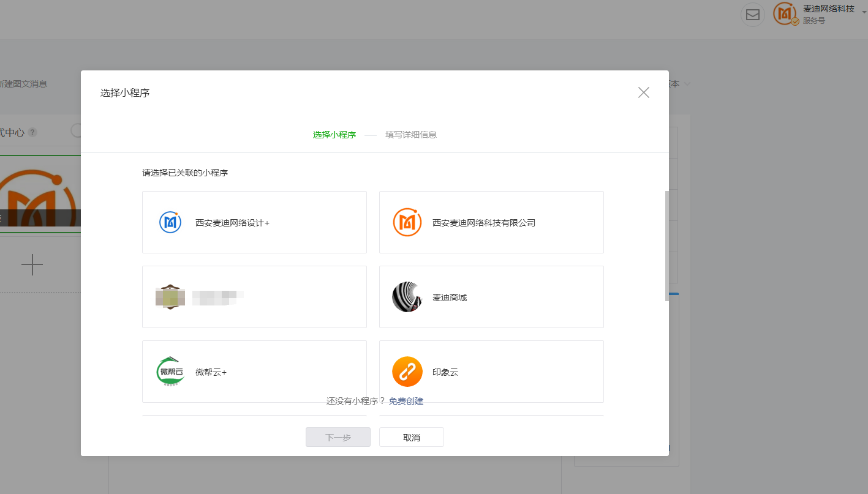Select the blurred mini program card option
Viewport: 868px width, 494px height.
pos(254,297)
